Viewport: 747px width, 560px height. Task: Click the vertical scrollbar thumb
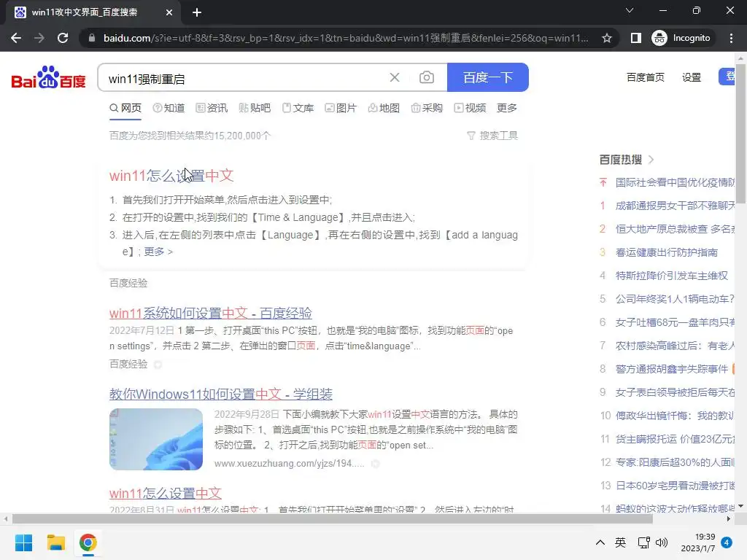tap(741, 133)
